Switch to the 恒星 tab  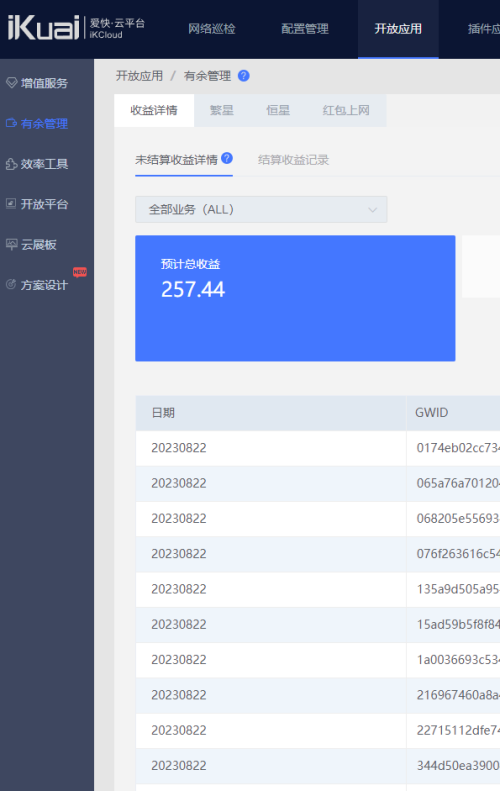[x=278, y=110]
